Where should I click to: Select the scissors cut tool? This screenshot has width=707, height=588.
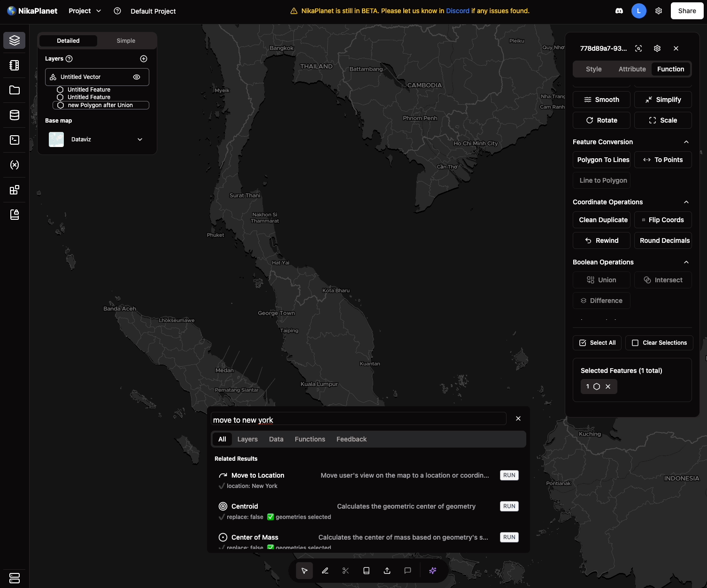pyautogui.click(x=346, y=571)
